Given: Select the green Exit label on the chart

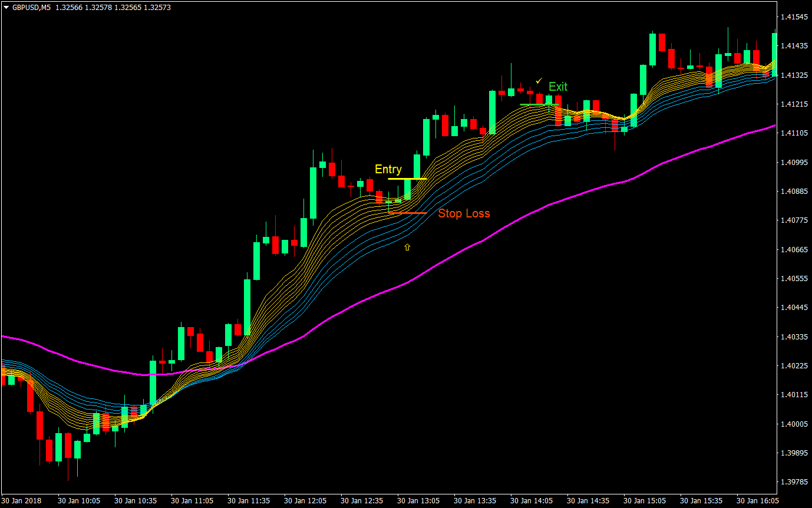Looking at the screenshot, I should (x=558, y=87).
